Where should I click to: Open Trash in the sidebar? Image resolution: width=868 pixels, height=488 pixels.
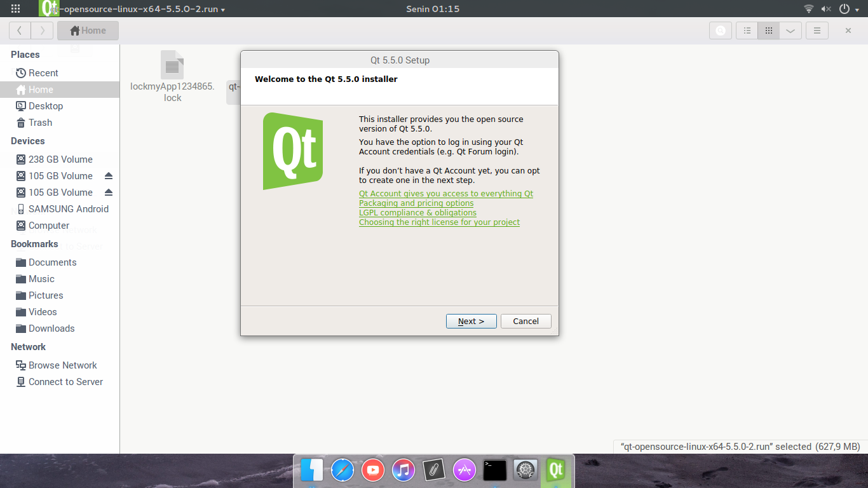(60, 123)
